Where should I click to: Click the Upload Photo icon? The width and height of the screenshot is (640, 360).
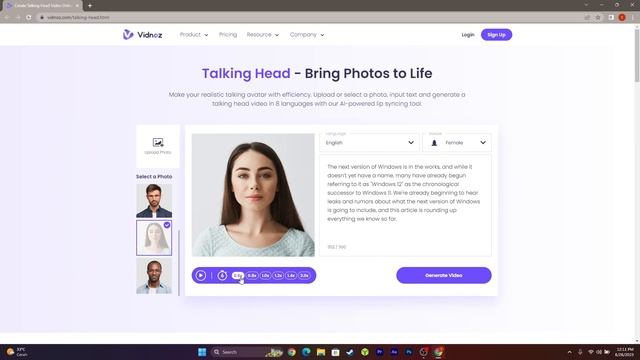click(x=158, y=142)
